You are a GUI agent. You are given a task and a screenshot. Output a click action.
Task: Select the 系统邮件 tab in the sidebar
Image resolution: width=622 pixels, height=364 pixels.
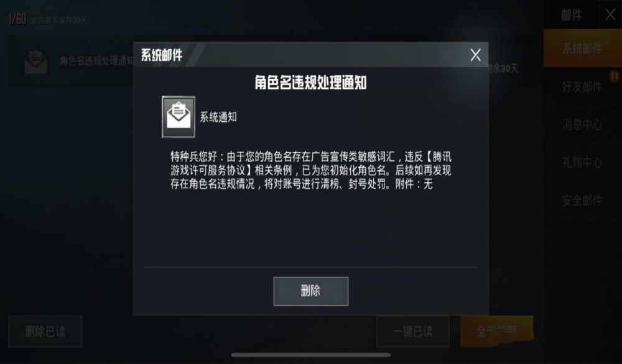(x=582, y=48)
